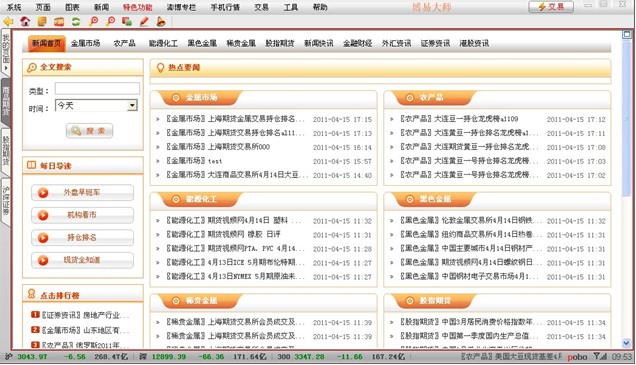Click the scrollbar down arrow at bottom right
The width and height of the screenshot is (636, 365).
click(627, 343)
